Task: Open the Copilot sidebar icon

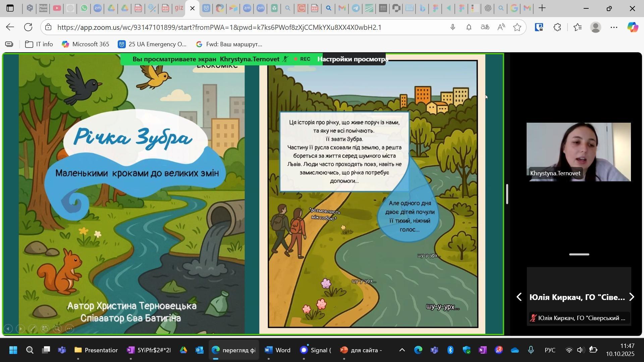Action: coord(633,27)
